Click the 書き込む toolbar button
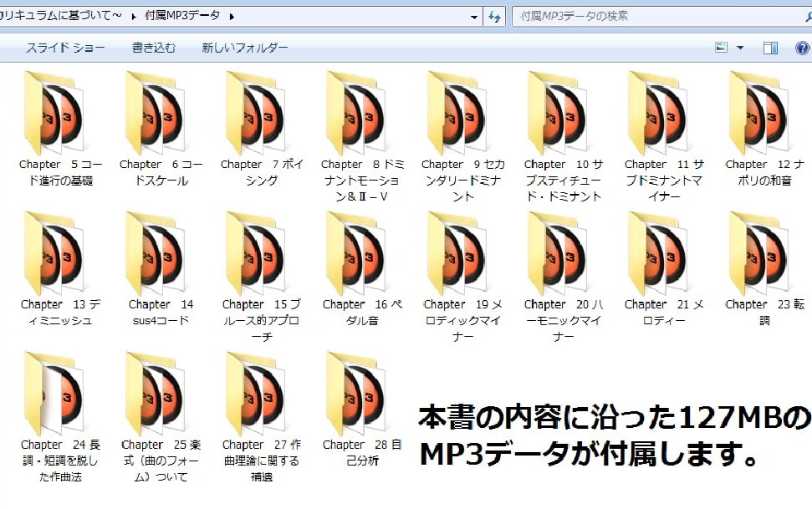Image resolution: width=812 pixels, height=509 pixels. tap(154, 48)
